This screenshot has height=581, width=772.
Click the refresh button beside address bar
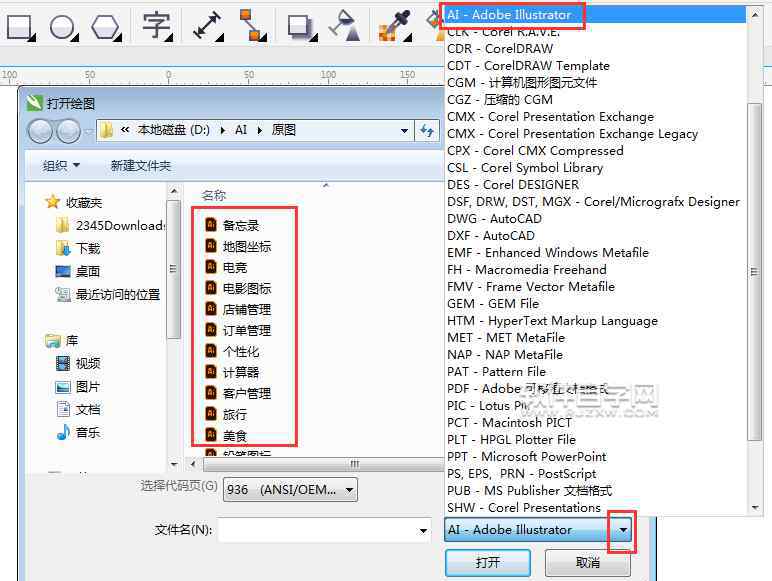(x=426, y=130)
